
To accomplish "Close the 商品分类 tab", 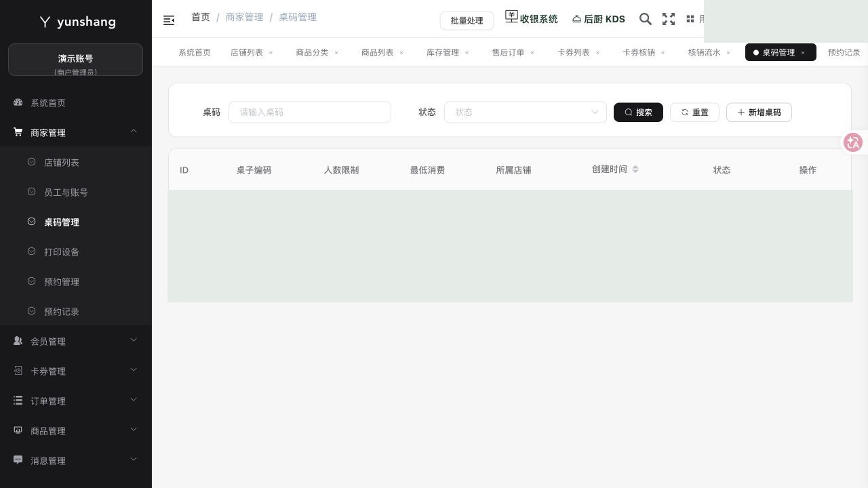I will pyautogui.click(x=336, y=52).
